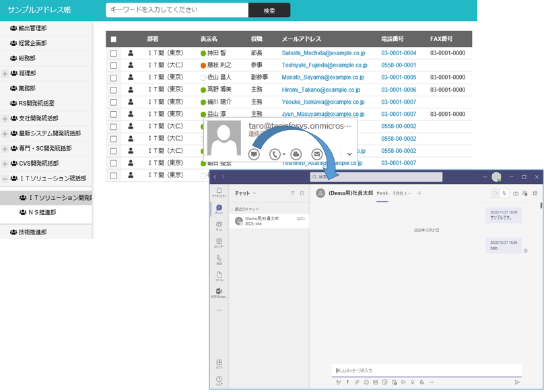Click the chat icon in the contact card
The width and height of the screenshot is (546, 392).
254,154
